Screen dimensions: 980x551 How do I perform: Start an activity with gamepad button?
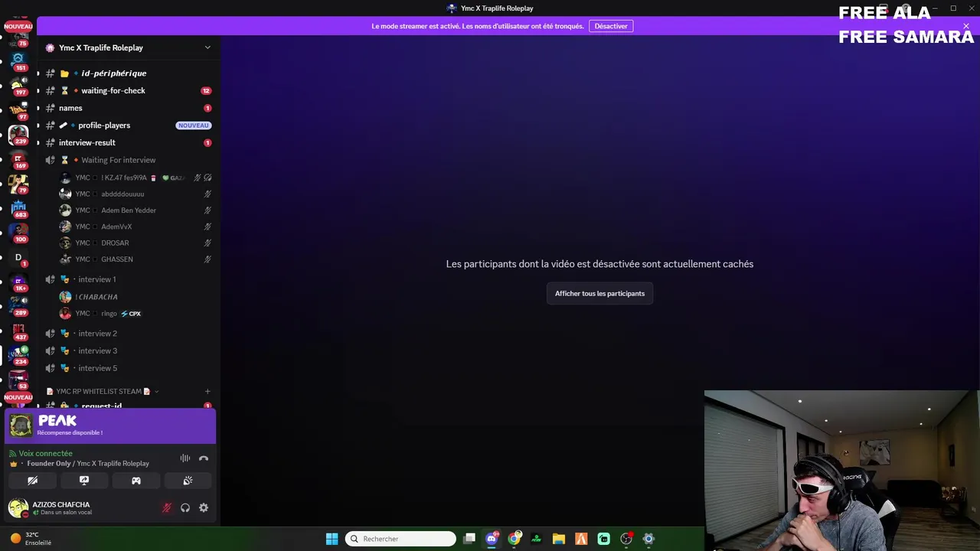click(x=136, y=481)
